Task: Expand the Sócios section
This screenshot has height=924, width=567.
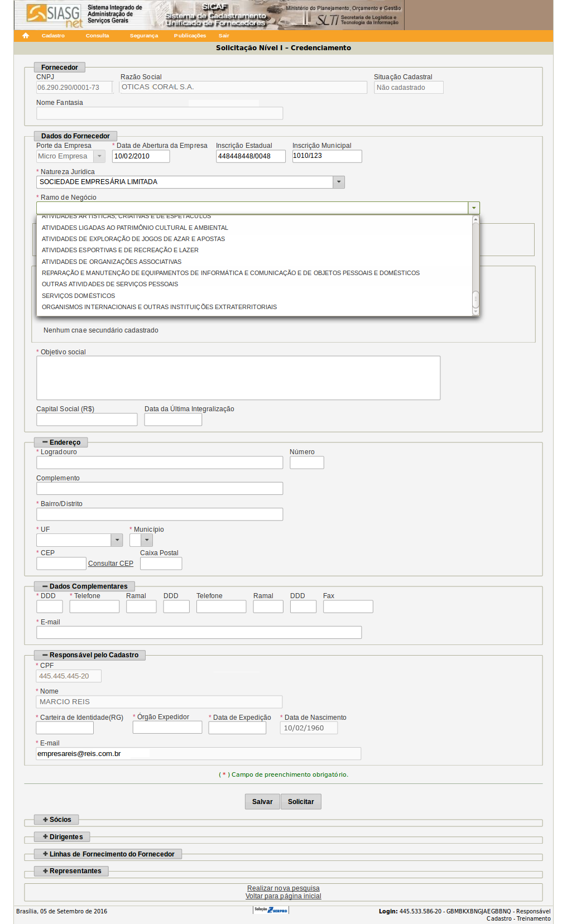Action: [x=57, y=820]
